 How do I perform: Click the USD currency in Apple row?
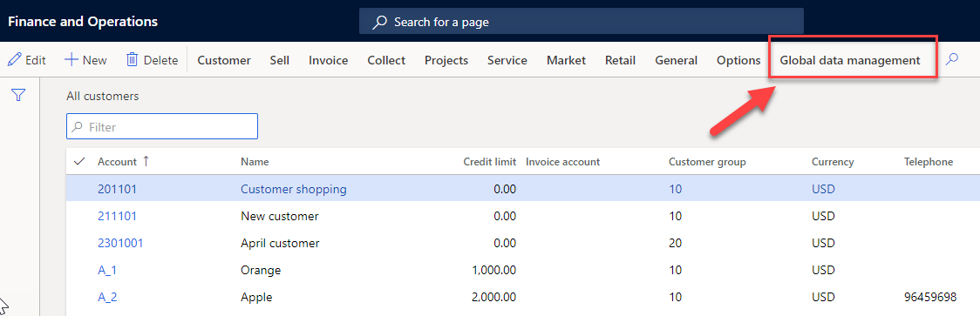tap(823, 297)
